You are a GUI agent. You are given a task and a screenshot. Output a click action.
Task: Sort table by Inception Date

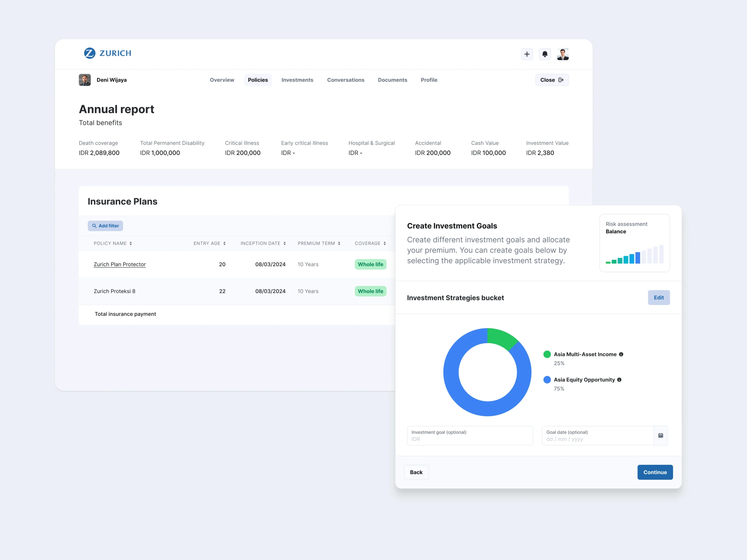coord(284,243)
